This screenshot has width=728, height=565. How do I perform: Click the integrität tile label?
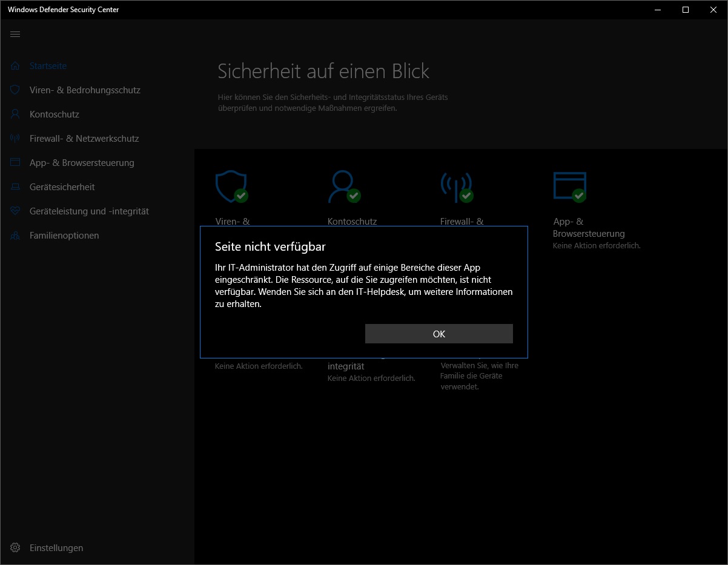click(346, 366)
